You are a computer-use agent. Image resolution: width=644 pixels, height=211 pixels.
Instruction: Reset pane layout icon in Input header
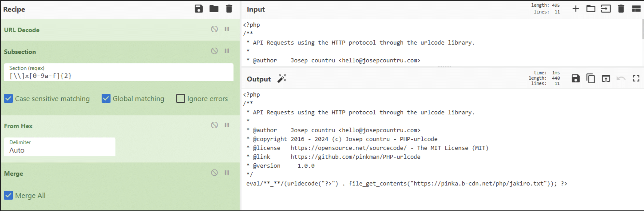pos(636,9)
